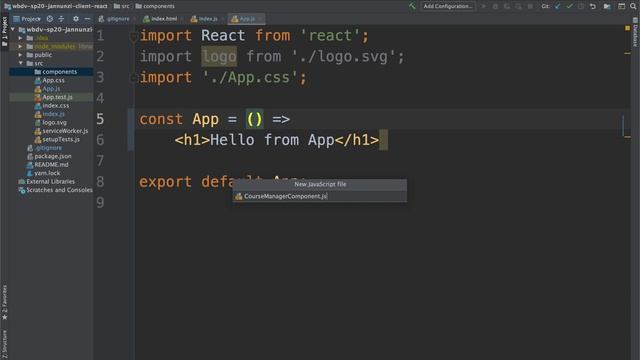Click the collapse all icon in Project panel
The image size is (640, 360).
(x=61, y=19)
